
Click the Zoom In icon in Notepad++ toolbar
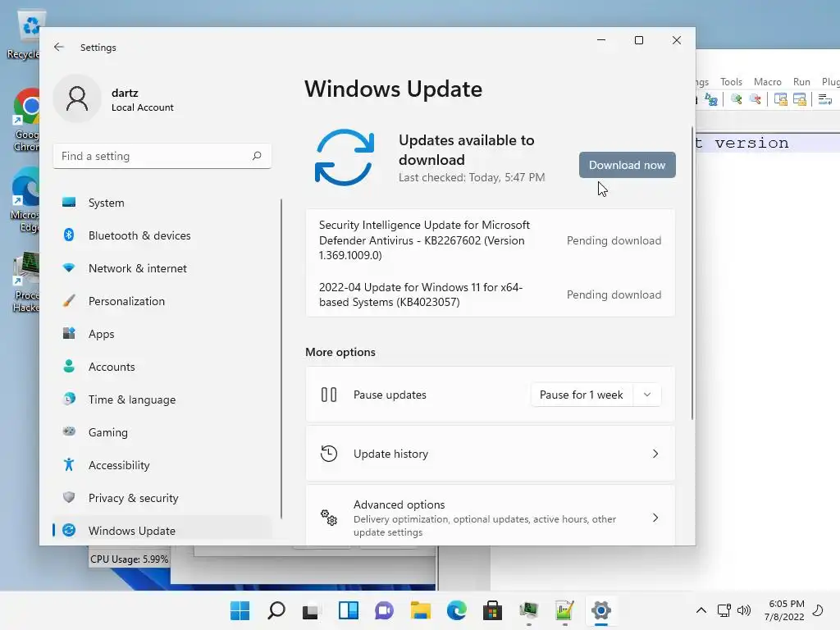(x=736, y=99)
